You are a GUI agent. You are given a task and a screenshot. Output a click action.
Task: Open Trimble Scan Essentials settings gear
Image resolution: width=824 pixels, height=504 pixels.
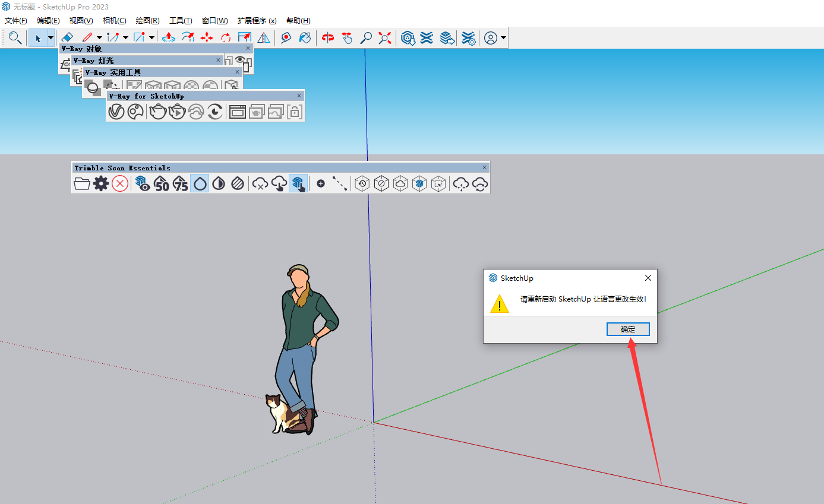(x=101, y=183)
